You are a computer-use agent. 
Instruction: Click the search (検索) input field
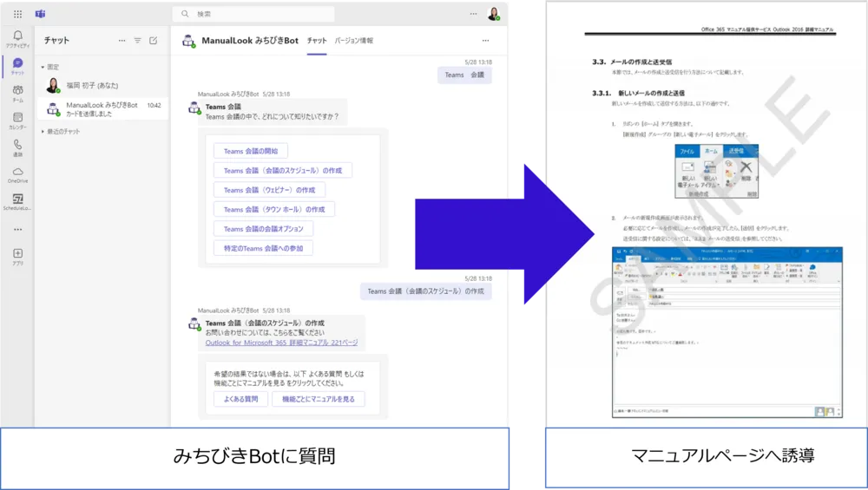click(x=253, y=14)
